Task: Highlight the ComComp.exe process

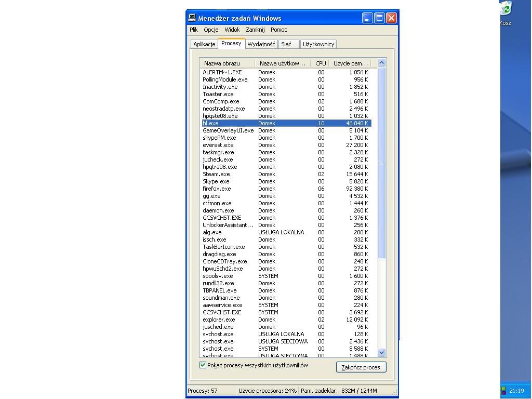Action: coord(287,101)
